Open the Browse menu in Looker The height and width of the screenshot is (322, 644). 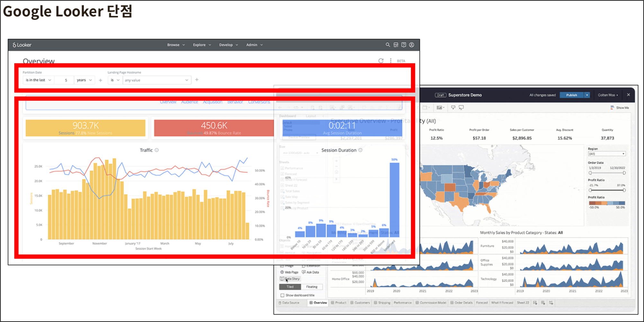[x=176, y=45]
